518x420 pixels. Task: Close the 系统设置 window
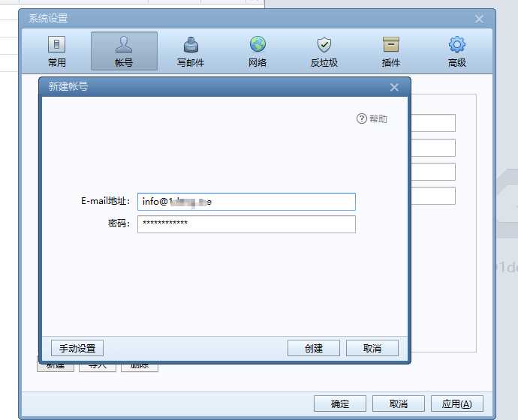(x=480, y=19)
